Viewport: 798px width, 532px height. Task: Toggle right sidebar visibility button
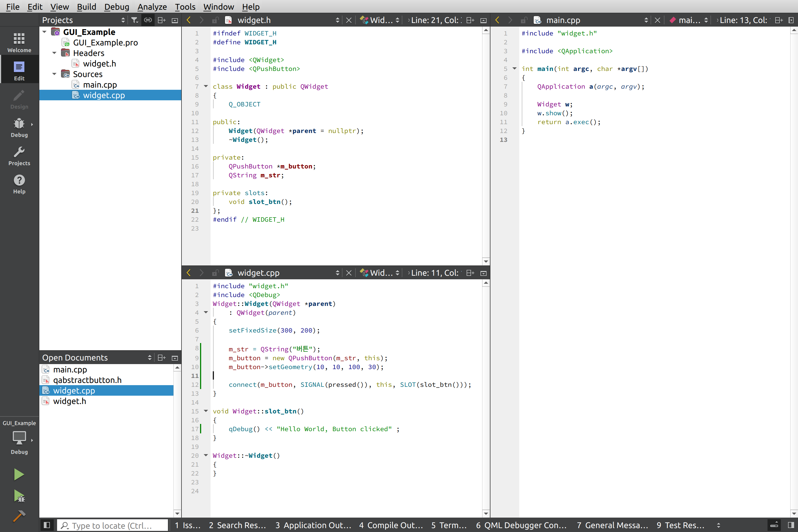coord(791,525)
